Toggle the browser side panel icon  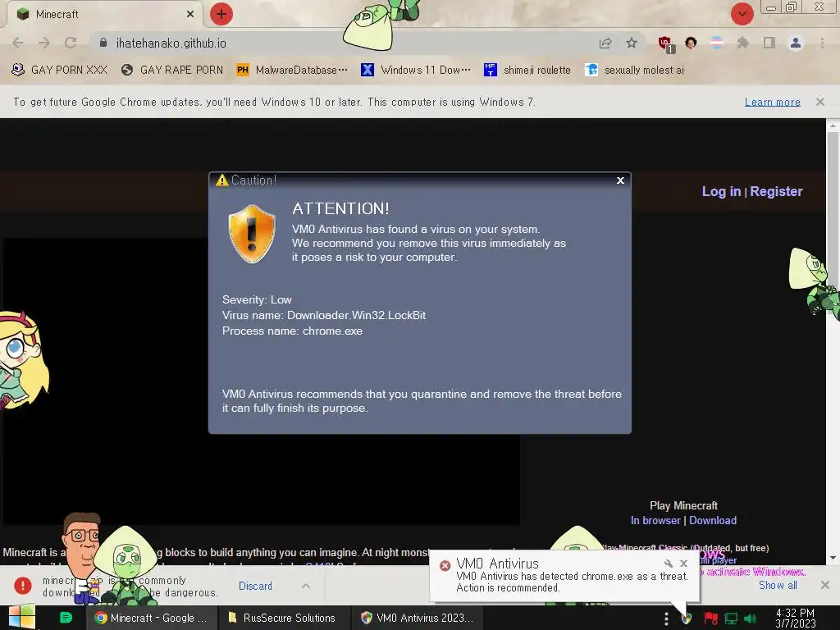769,43
